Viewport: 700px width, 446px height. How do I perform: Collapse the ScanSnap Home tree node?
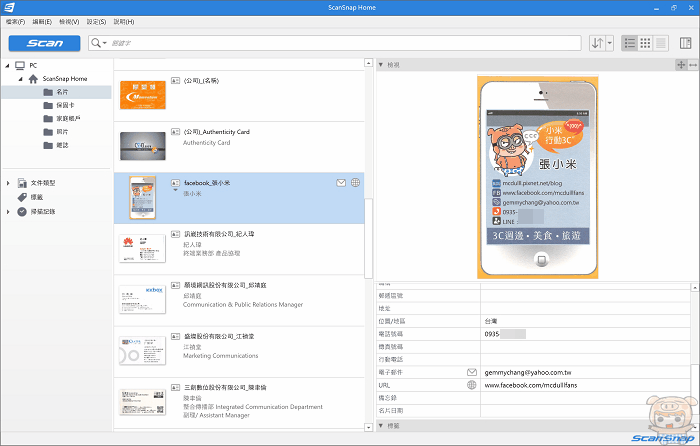pyautogui.click(x=21, y=79)
